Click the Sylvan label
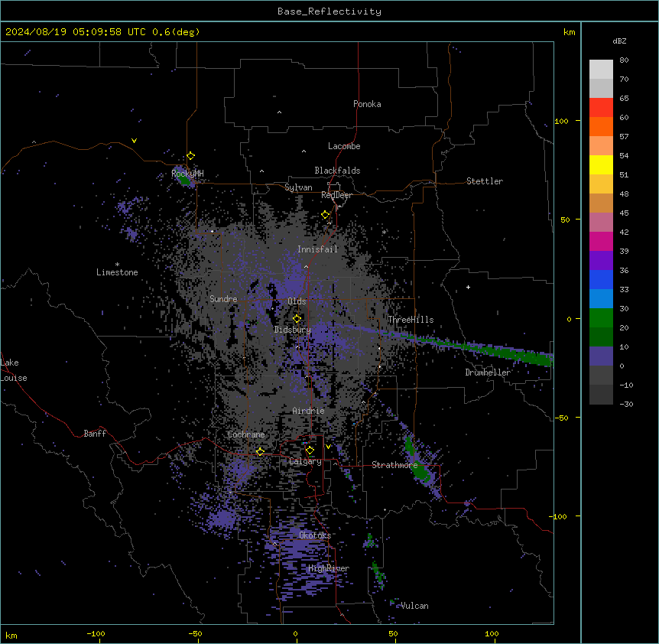The width and height of the screenshot is (659, 644). [298, 187]
